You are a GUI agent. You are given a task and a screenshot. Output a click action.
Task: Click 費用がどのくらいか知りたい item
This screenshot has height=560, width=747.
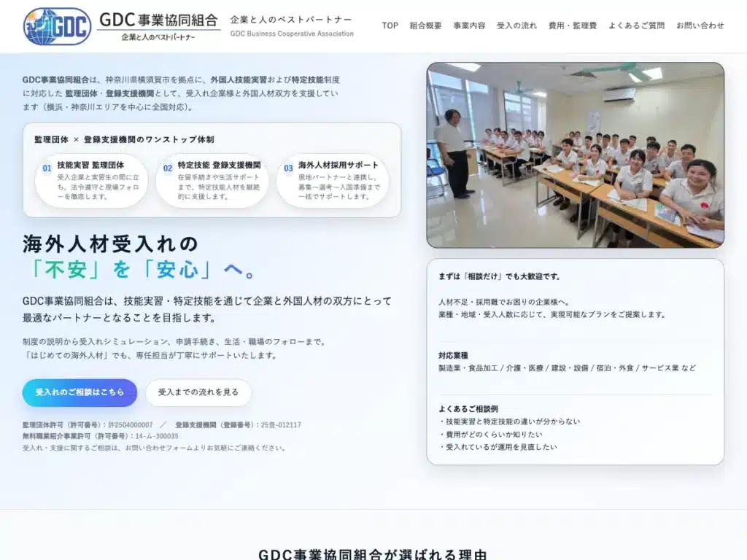(491, 435)
